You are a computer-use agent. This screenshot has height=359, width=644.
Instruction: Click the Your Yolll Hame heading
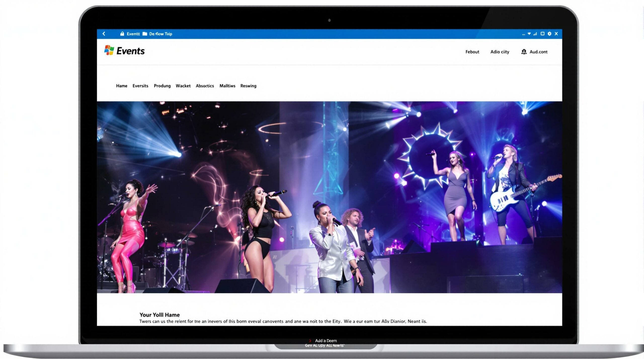coord(159,315)
